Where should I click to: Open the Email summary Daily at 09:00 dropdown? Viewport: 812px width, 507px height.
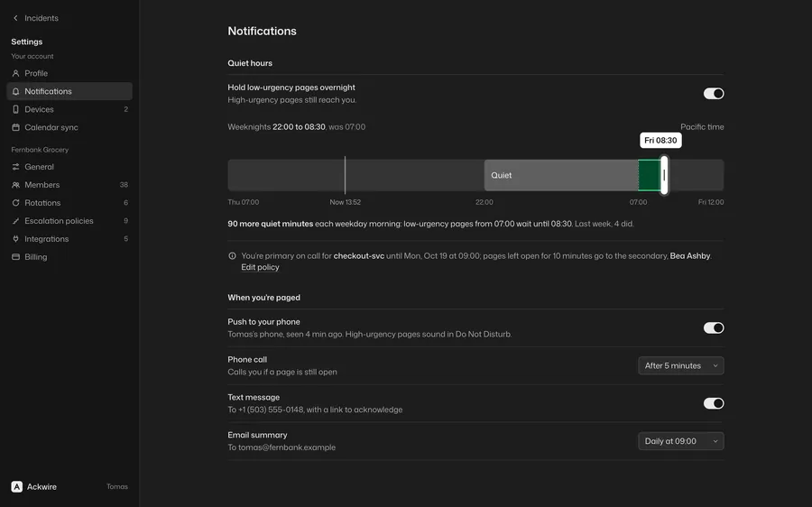coord(681,441)
